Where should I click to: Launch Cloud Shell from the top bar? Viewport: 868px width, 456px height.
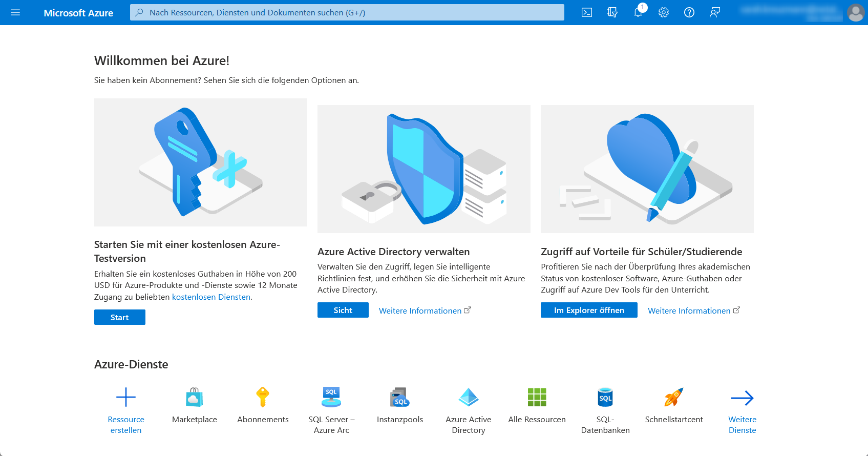pos(587,12)
